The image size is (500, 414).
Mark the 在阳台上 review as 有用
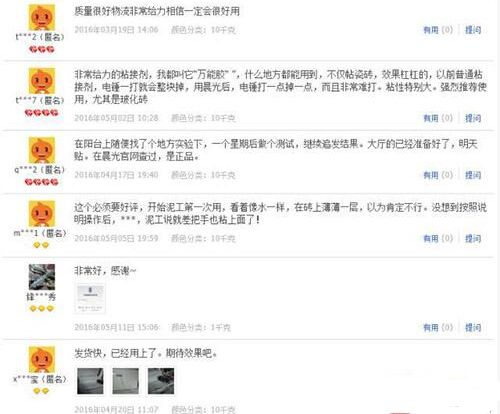coord(438,175)
